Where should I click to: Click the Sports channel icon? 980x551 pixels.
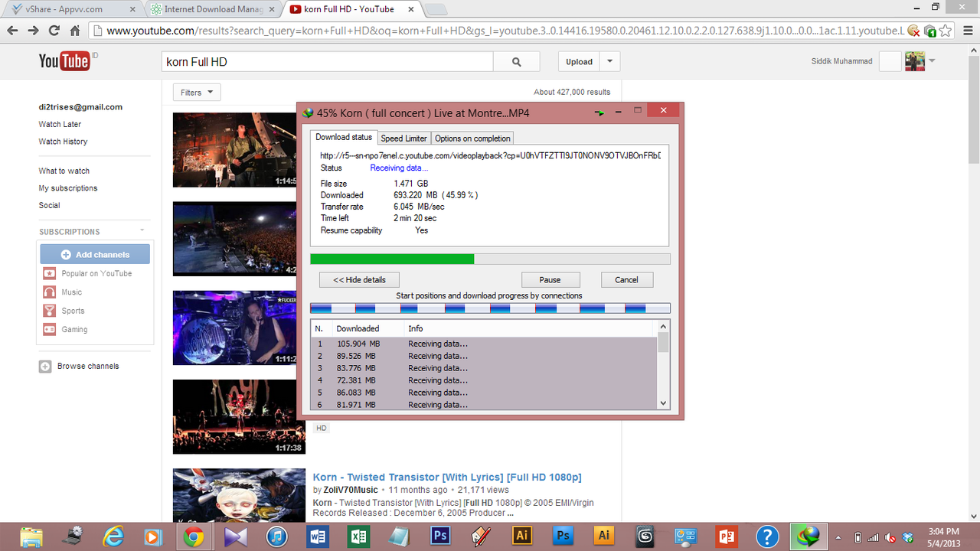pyautogui.click(x=49, y=311)
